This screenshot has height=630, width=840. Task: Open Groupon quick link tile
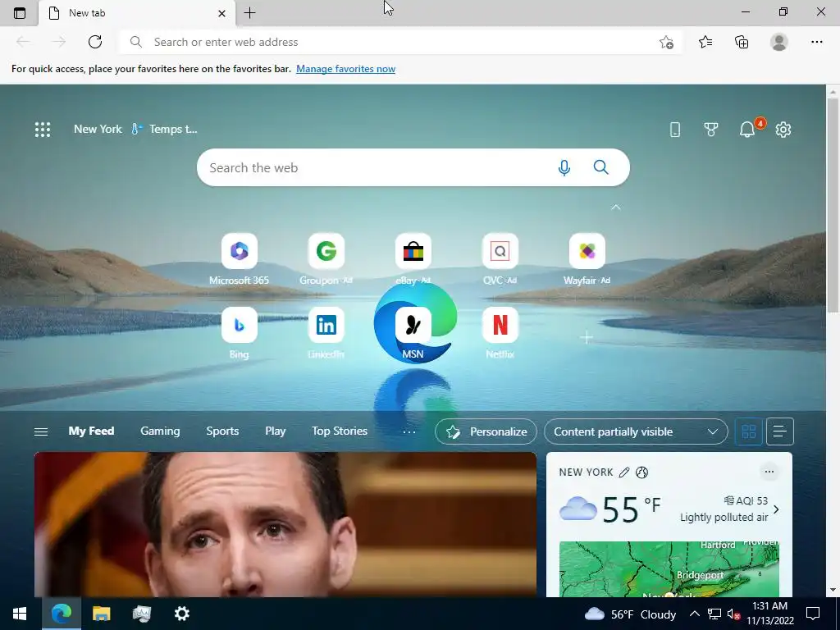click(326, 259)
